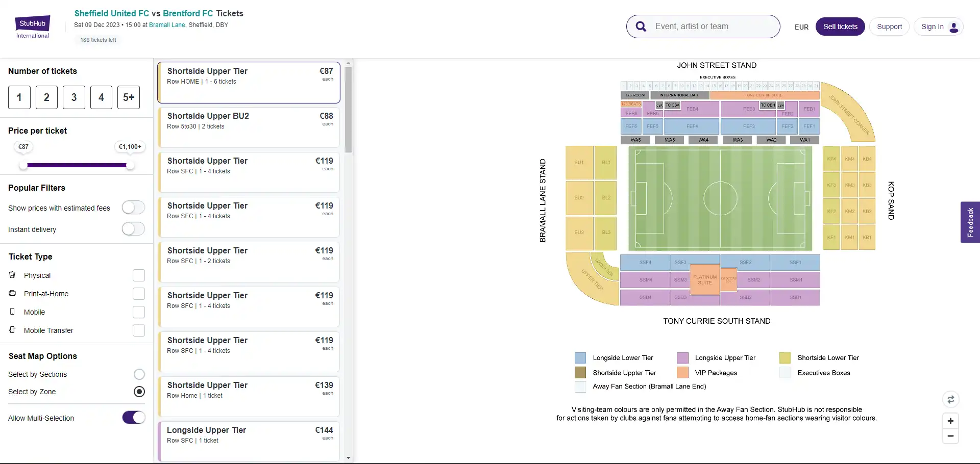Zoom into the seat map with plus icon
The image size is (980, 464).
pyautogui.click(x=951, y=421)
